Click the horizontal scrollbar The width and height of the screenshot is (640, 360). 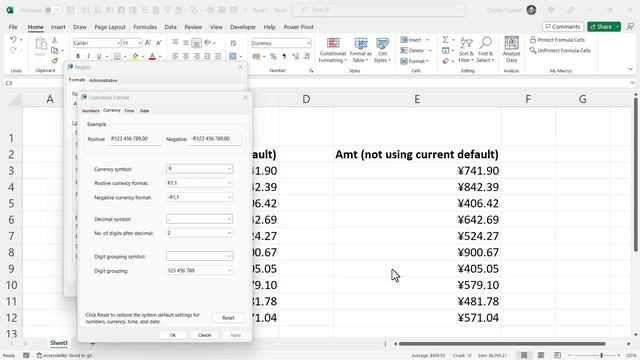point(502,344)
